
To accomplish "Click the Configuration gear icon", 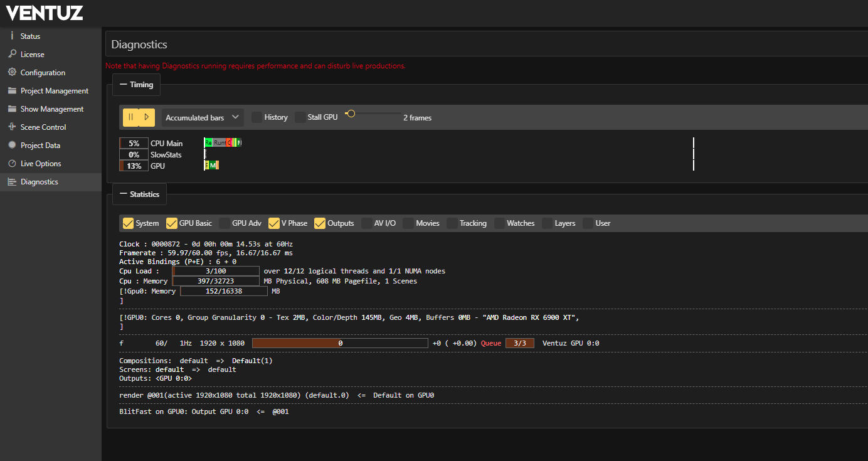I will 12,72.
